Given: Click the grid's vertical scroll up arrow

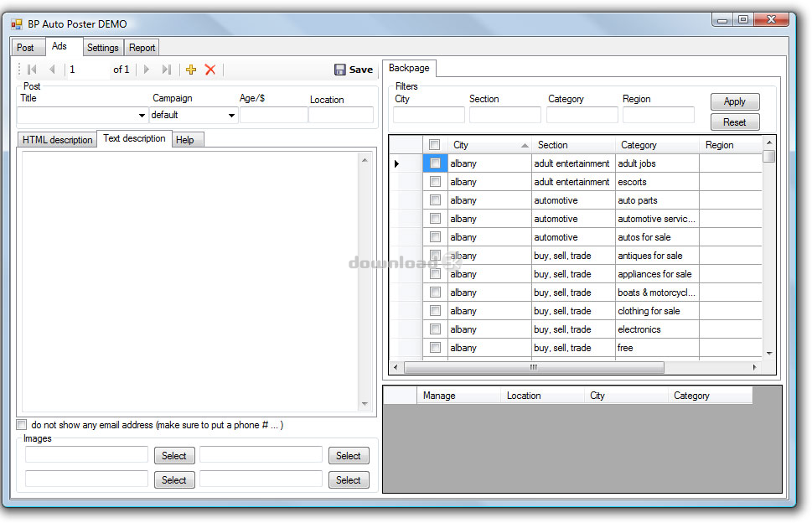Looking at the screenshot, I should point(769,142).
